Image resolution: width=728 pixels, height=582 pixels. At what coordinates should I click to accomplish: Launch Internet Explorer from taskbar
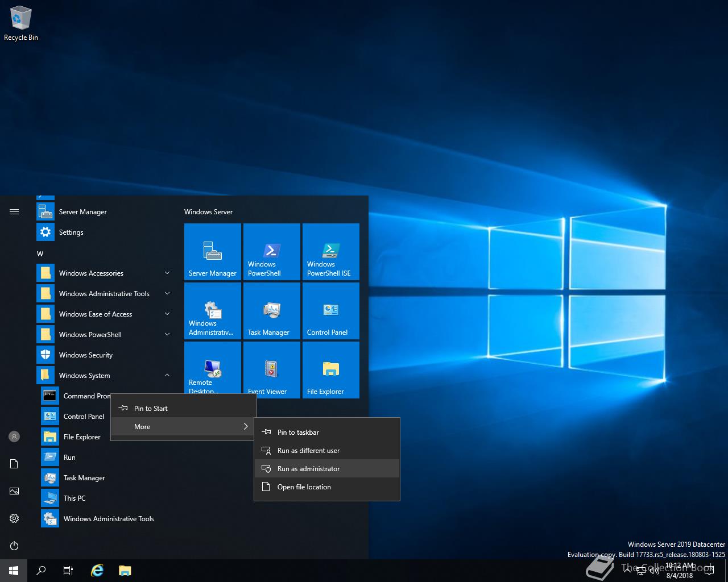pos(98,571)
